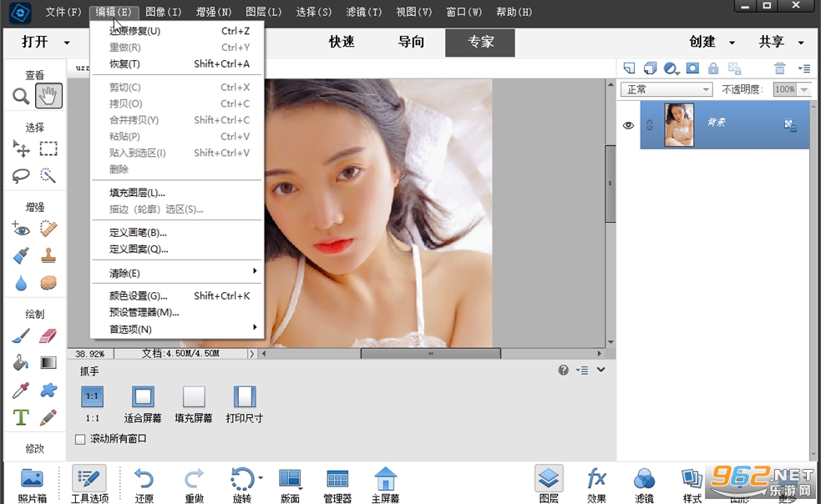821x504 pixels.
Task: Click the vertical canvas scrollbar thumb
Action: [x=610, y=184]
